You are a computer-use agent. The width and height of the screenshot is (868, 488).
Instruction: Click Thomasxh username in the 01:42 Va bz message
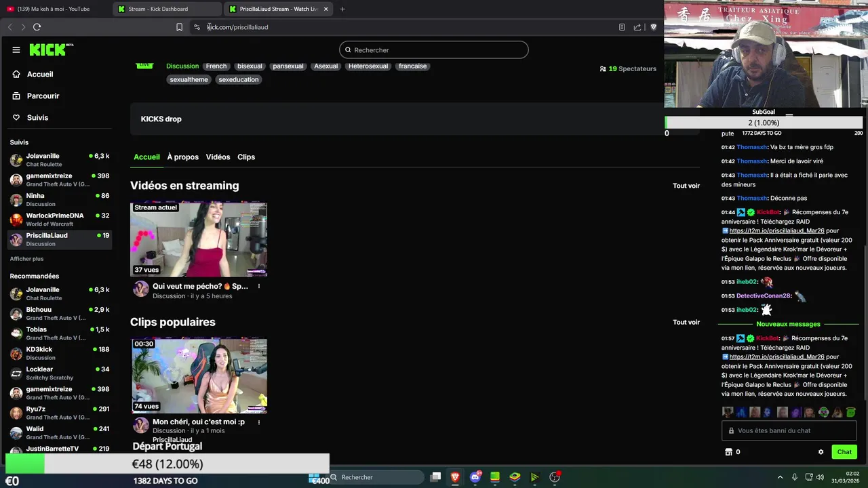[751, 147]
